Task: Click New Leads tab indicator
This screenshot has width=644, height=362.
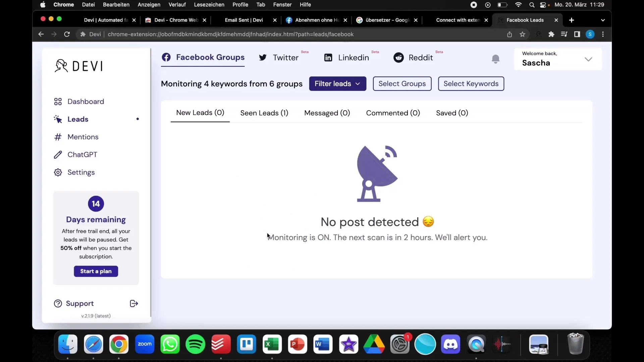Action: pyautogui.click(x=200, y=113)
